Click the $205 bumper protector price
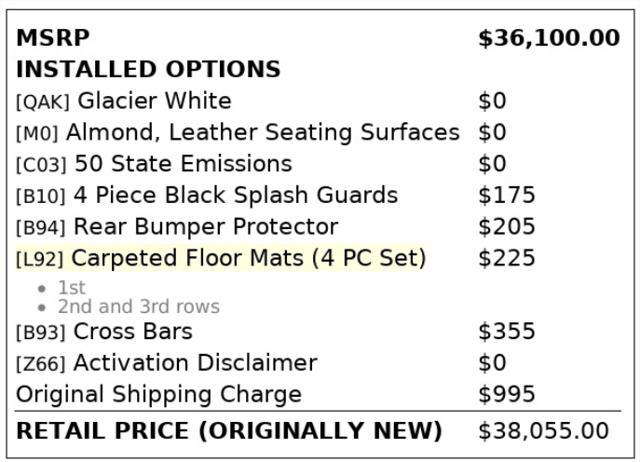Image resolution: width=640 pixels, height=462 pixels. tap(506, 227)
